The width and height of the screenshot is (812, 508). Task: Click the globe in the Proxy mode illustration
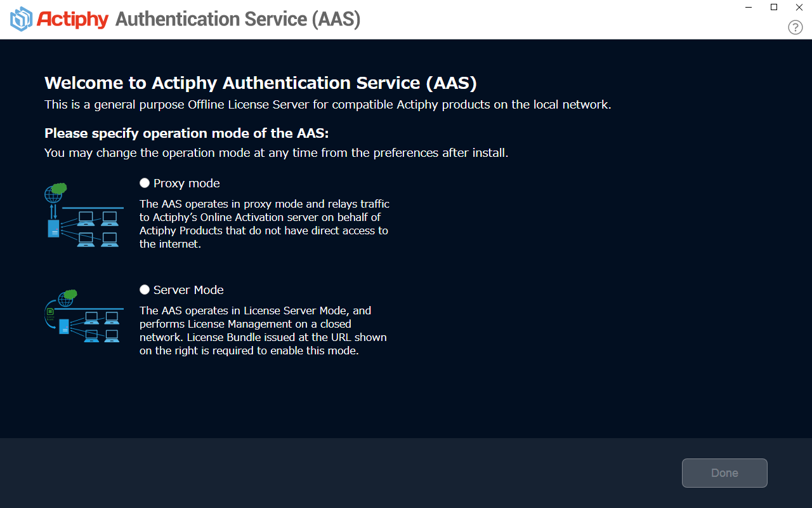click(53, 194)
